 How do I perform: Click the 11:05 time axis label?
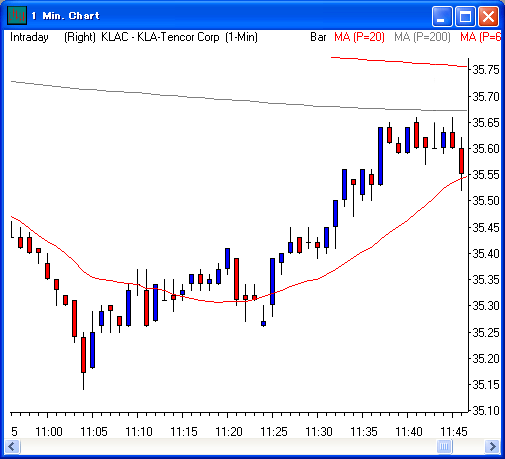click(x=94, y=432)
